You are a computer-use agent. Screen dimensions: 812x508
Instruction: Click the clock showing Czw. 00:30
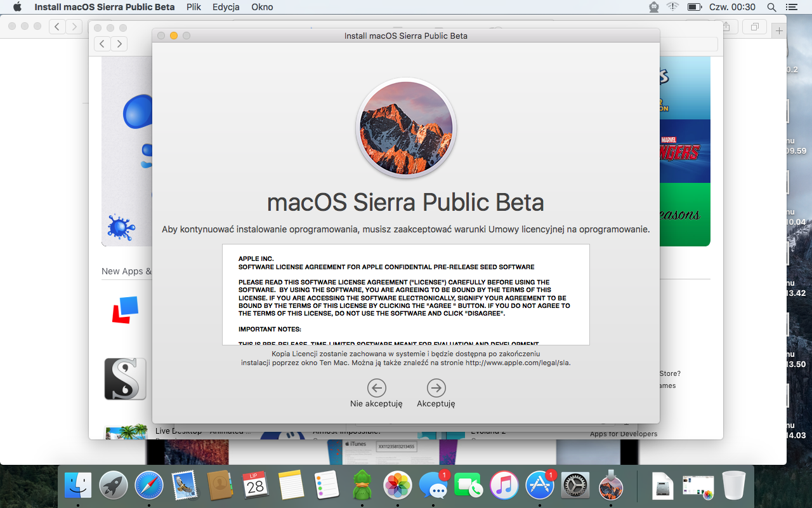coord(732,7)
